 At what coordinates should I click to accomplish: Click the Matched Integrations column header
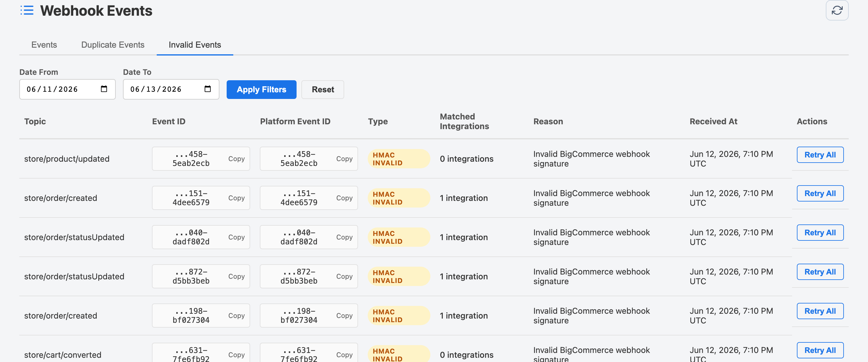pyautogui.click(x=464, y=122)
